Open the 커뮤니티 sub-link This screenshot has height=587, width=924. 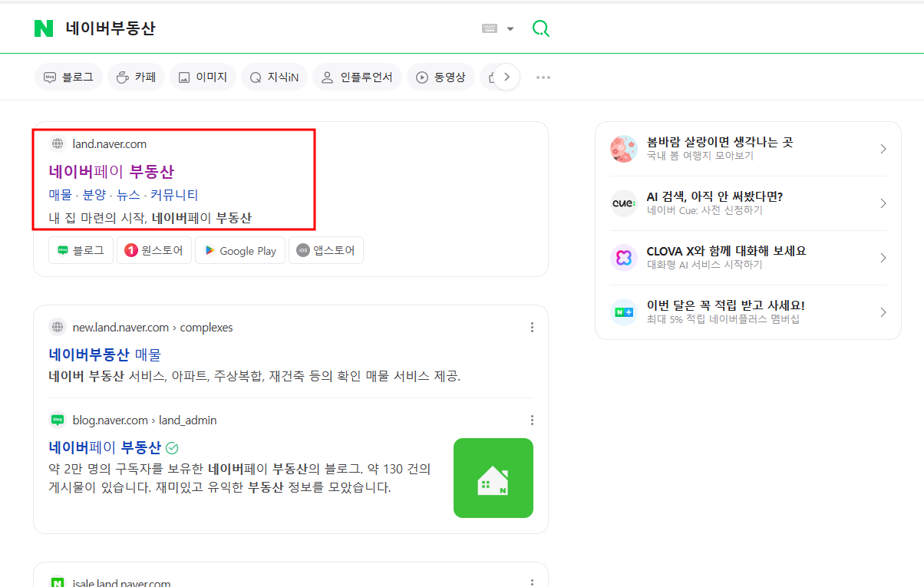pyautogui.click(x=174, y=195)
